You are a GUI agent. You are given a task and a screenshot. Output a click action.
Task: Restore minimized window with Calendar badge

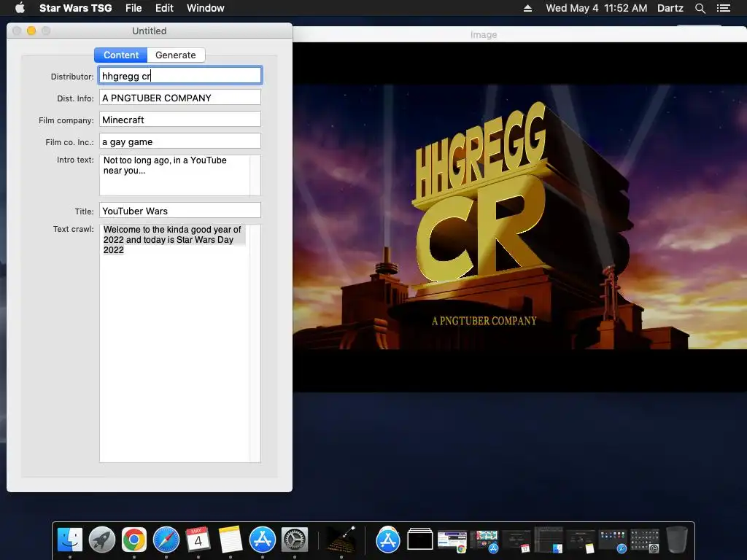point(516,542)
